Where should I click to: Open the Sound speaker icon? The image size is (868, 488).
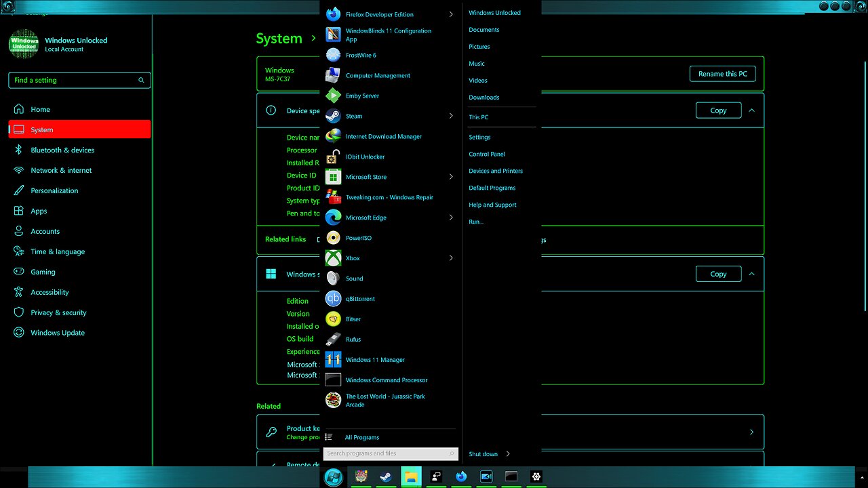coord(333,279)
